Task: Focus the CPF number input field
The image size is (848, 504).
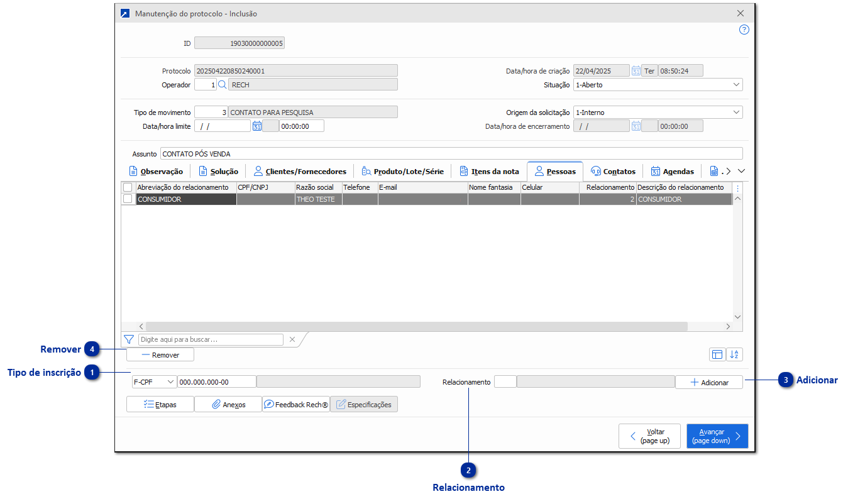Action: 217,381
